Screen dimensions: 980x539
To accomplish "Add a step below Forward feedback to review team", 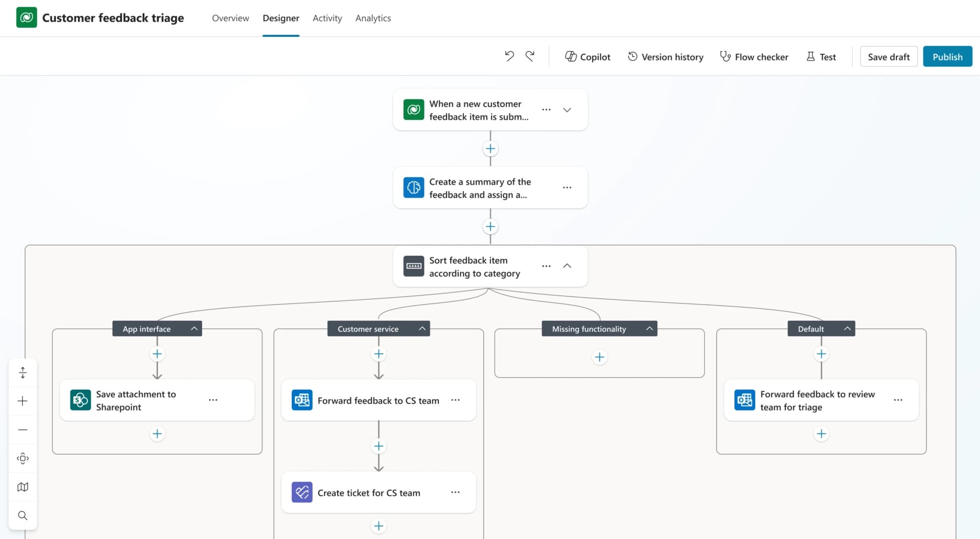I will point(821,434).
